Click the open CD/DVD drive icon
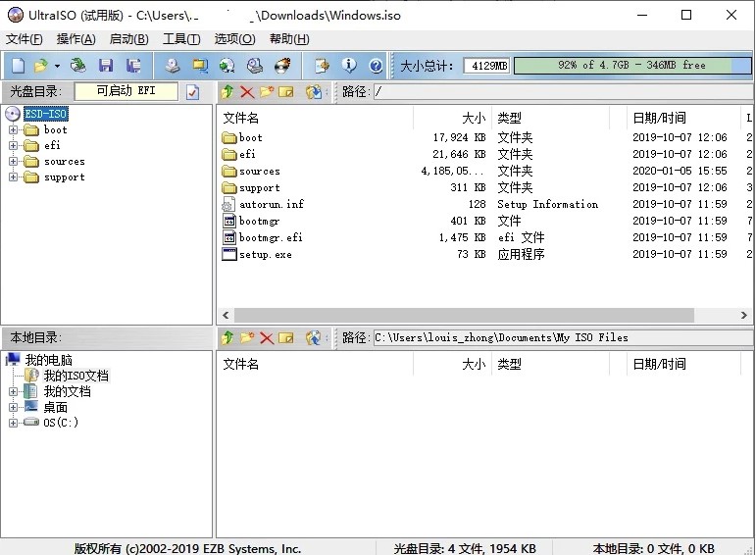Image resolution: width=756 pixels, height=555 pixels. point(78,66)
